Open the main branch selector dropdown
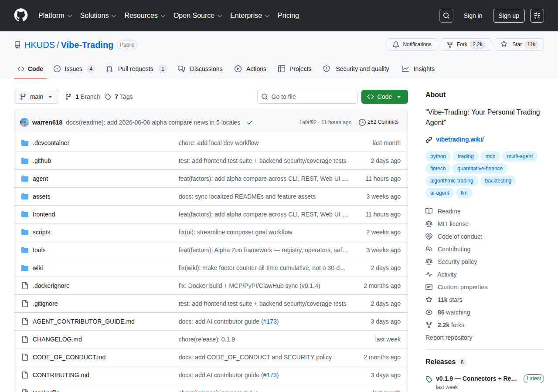The image size is (558, 392). pos(37,97)
